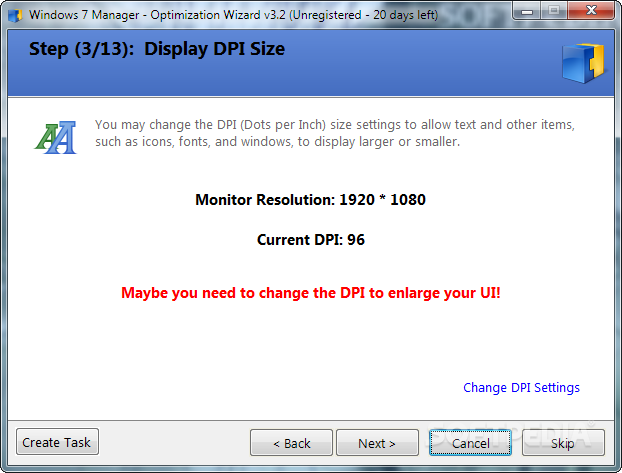Cancel the Optimization Wizard
The width and height of the screenshot is (622, 473).
(x=470, y=442)
